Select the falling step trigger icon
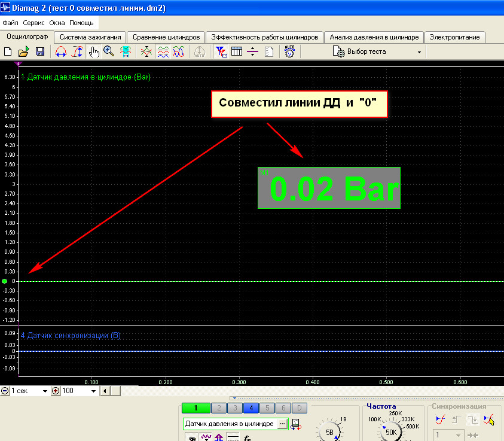 click(x=473, y=419)
